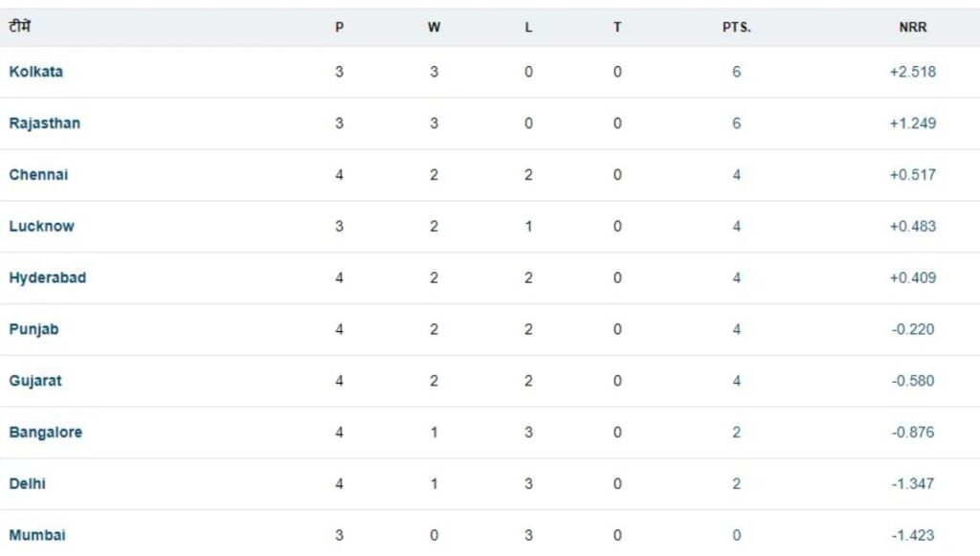This screenshot has height=556, width=980.
Task: Select the Chennai team name
Action: [38, 175]
